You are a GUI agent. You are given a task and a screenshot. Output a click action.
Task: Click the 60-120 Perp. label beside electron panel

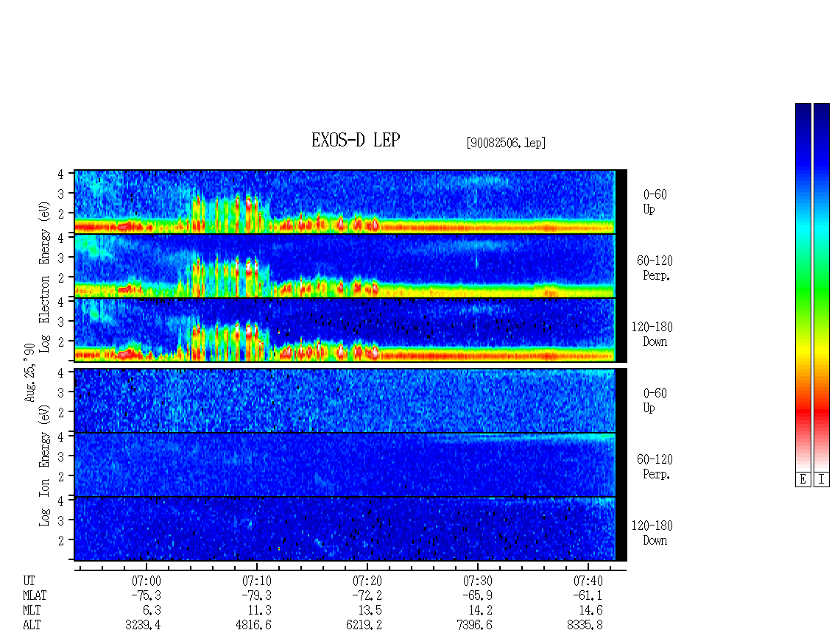pyautogui.click(x=655, y=268)
